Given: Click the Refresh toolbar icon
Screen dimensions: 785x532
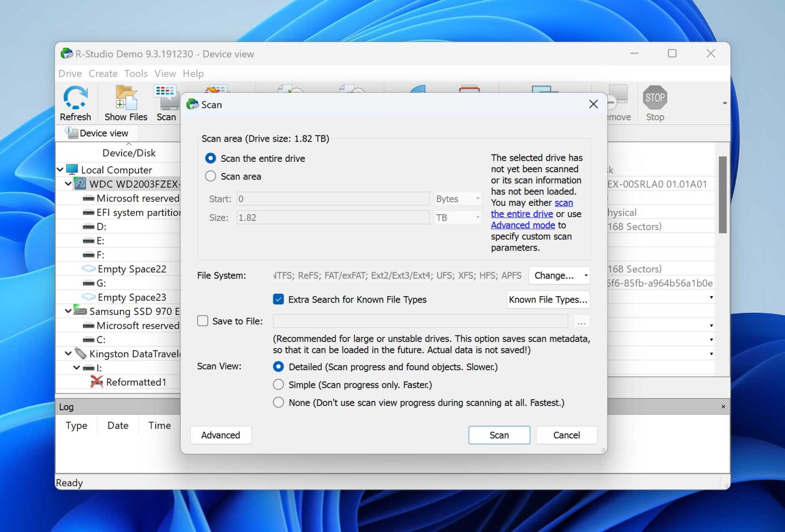Looking at the screenshot, I should tap(76, 101).
